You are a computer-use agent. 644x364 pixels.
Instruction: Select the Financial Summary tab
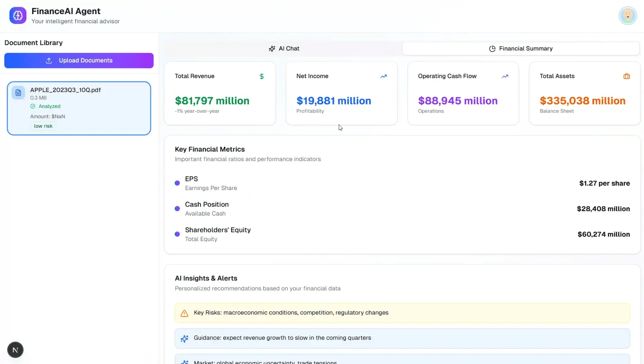[521, 49]
